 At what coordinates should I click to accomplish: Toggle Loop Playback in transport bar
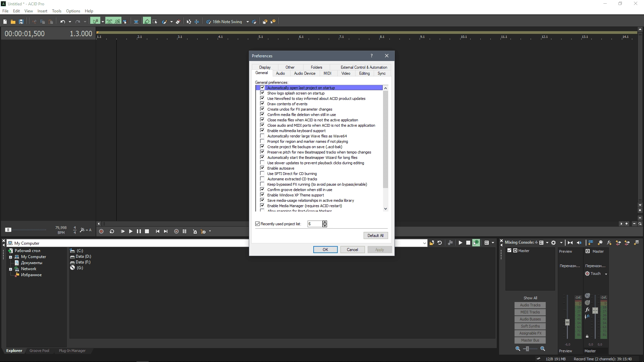click(x=112, y=232)
